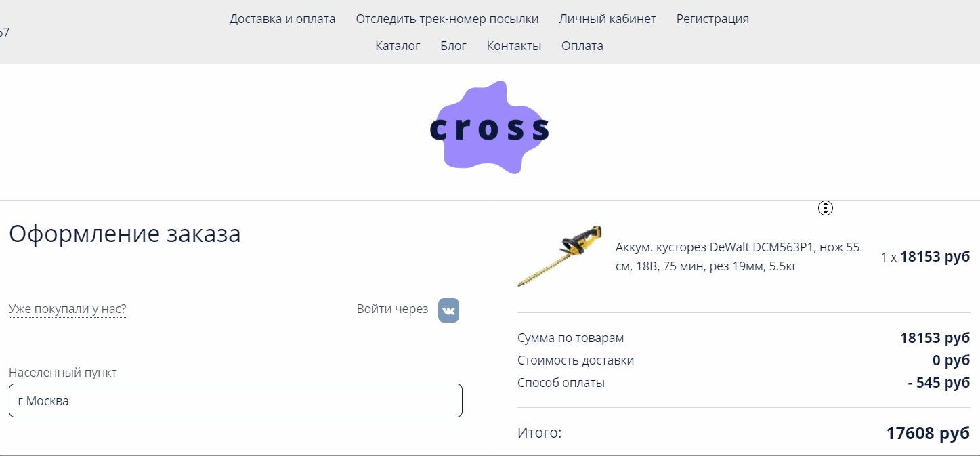This screenshot has width=980, height=456.
Task: Click the Способ оплаты discount row
Action: tap(744, 383)
